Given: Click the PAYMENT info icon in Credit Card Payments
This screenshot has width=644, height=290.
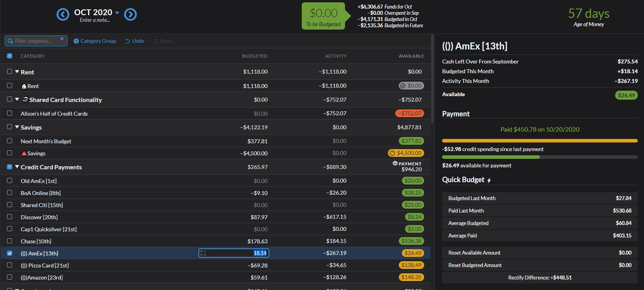Looking at the screenshot, I should pyautogui.click(x=395, y=163).
